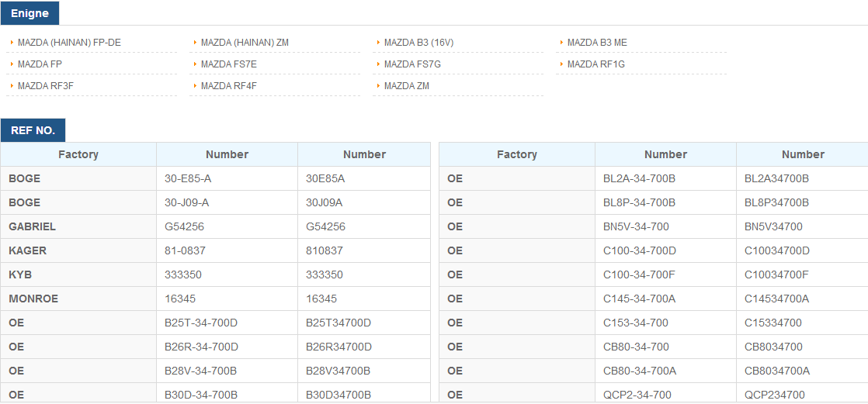This screenshot has width=868, height=404.
Task: Select the GABRIEL factory cell
Action: 78,226
